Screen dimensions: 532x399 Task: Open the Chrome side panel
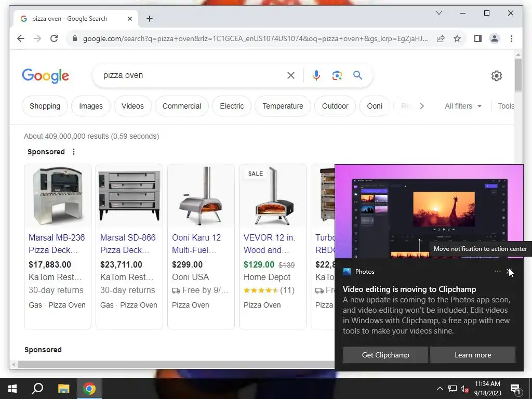[x=478, y=38]
